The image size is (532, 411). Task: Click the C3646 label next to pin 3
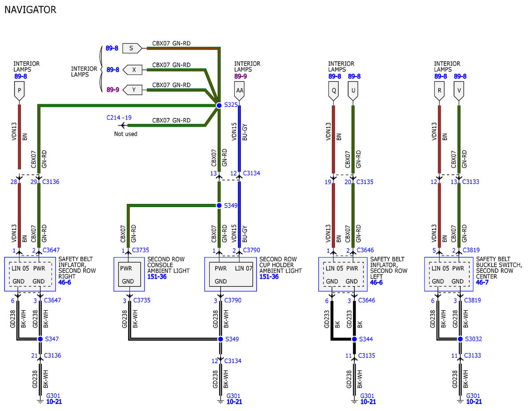[x=366, y=300]
